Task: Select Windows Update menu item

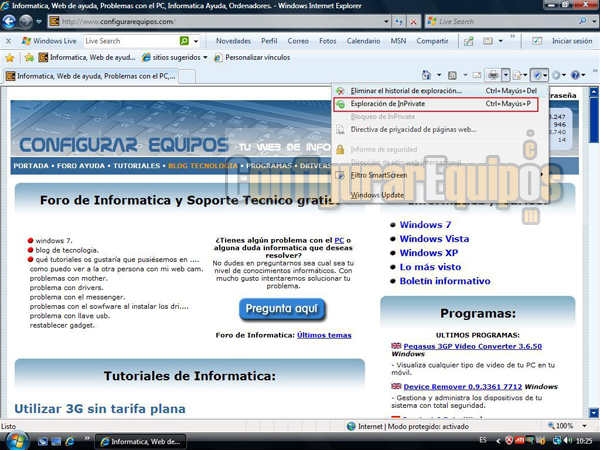Action: (440, 195)
